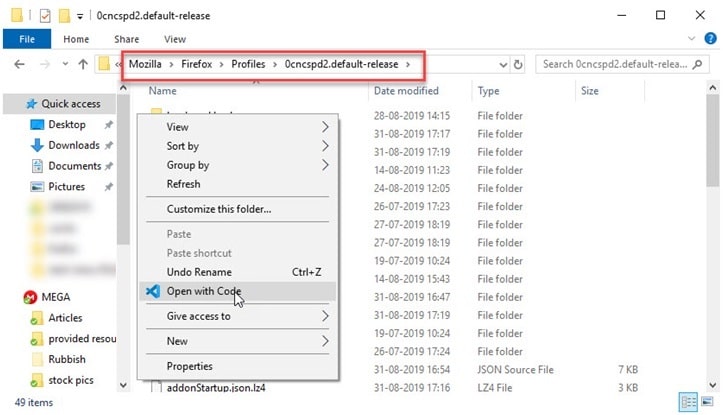
Task: Choose Properties from the context menu
Action: 238,366
